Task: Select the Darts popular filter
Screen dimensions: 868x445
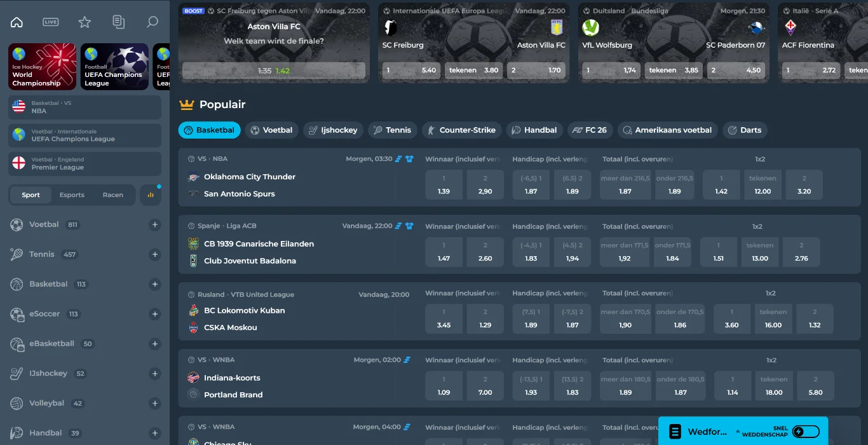Action: [745, 130]
